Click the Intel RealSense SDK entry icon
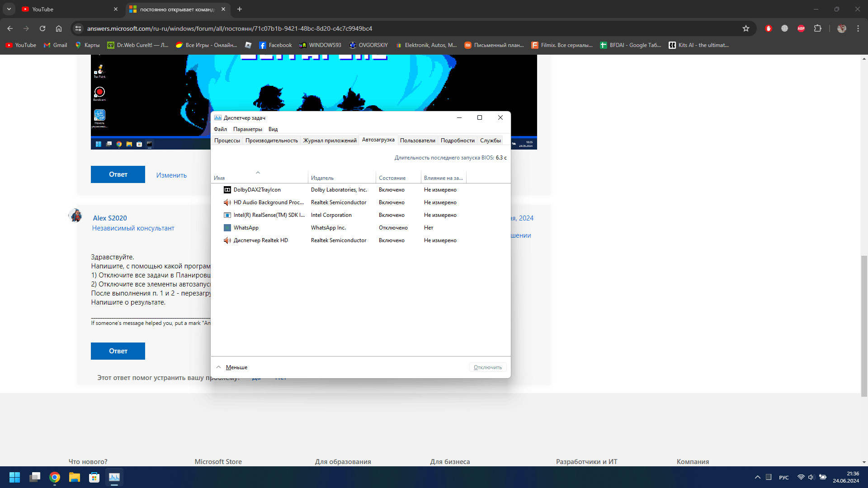The image size is (868, 488). tap(227, 215)
